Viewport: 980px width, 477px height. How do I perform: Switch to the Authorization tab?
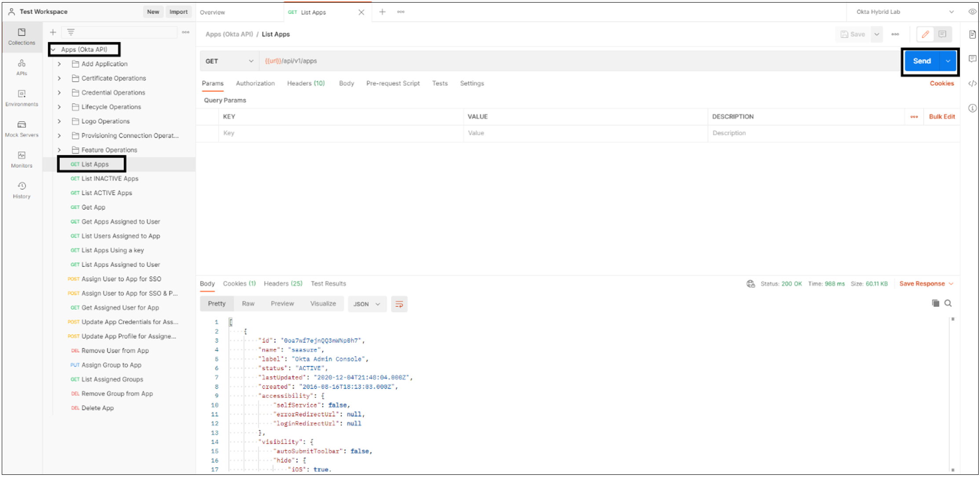(x=255, y=83)
